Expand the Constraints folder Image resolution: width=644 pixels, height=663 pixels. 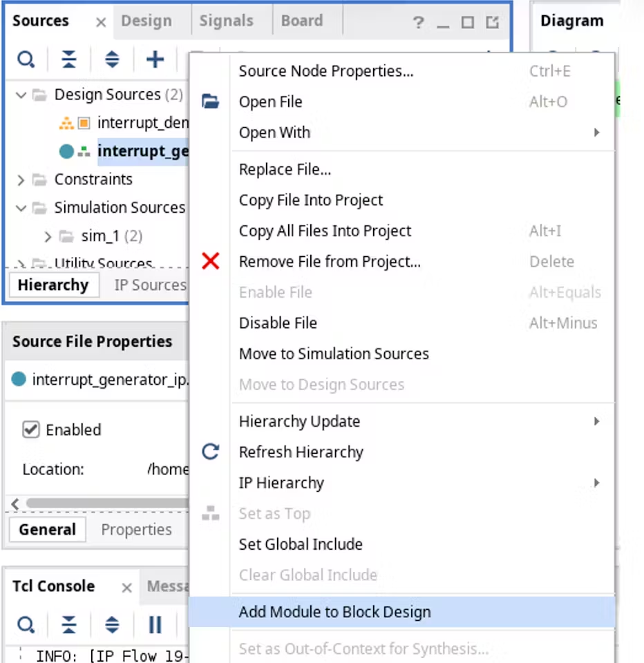tap(21, 180)
